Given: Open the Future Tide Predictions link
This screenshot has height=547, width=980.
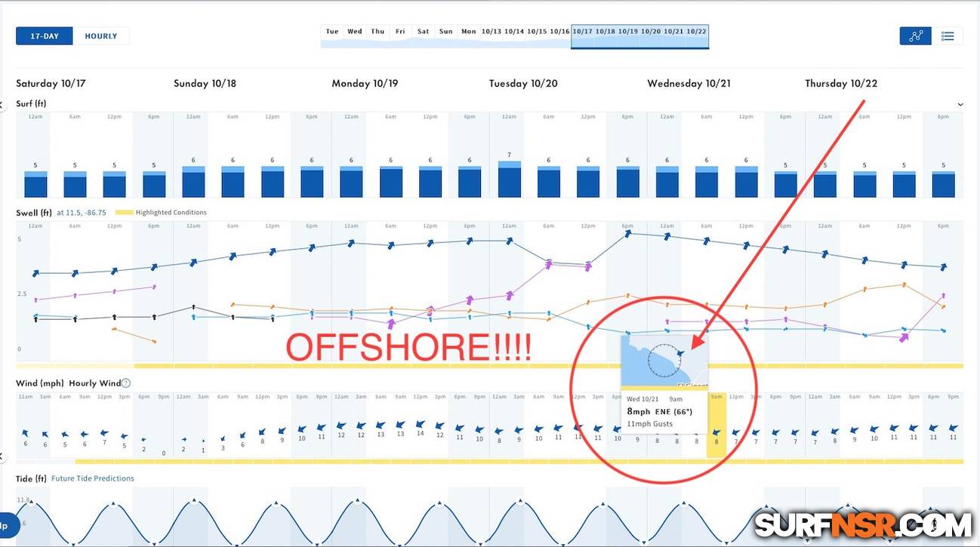Looking at the screenshot, I should point(93,478).
